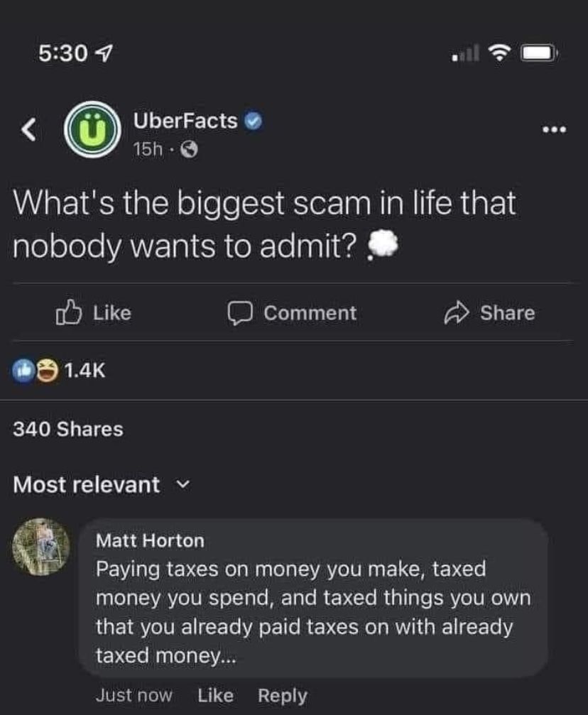Viewport: 588px width, 715px height.
Task: Reply to Matt Horton's comment
Action: [283, 696]
